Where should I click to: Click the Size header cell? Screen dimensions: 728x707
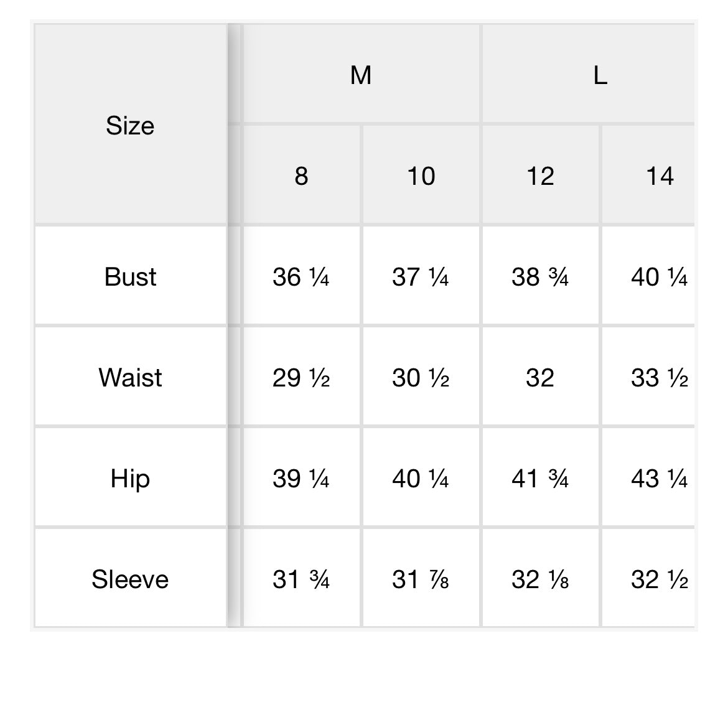coord(130,126)
